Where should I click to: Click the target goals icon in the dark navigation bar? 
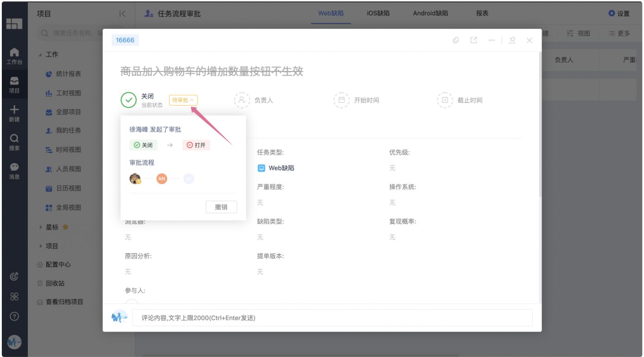click(14, 277)
